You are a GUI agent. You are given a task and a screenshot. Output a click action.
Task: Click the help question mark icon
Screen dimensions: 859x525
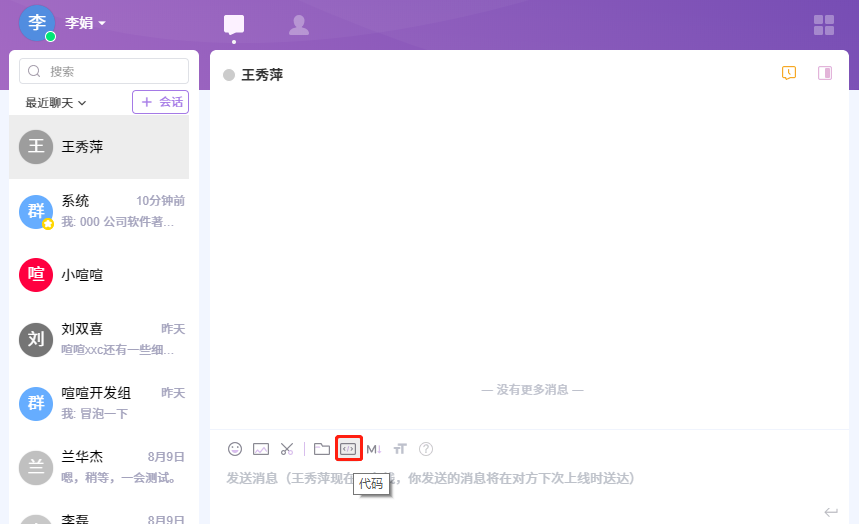tap(426, 449)
